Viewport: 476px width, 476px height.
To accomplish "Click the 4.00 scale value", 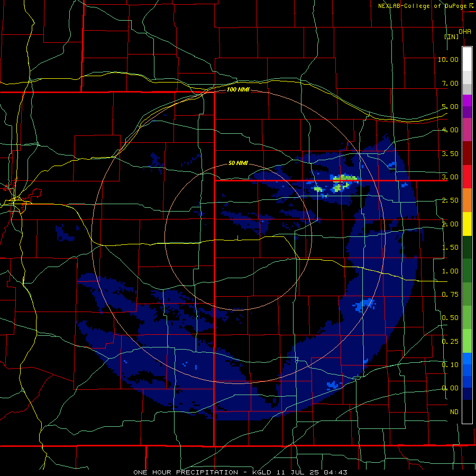I will pyautogui.click(x=450, y=130).
